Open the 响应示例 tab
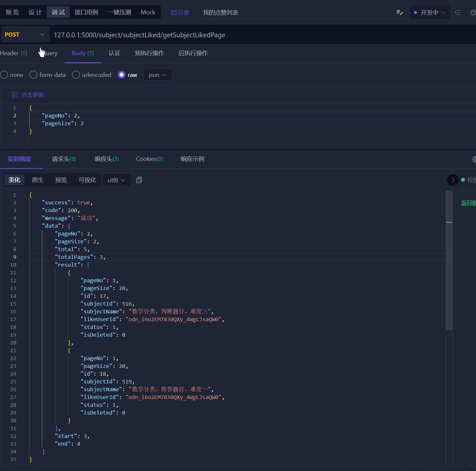This screenshot has height=471, width=476. click(192, 159)
